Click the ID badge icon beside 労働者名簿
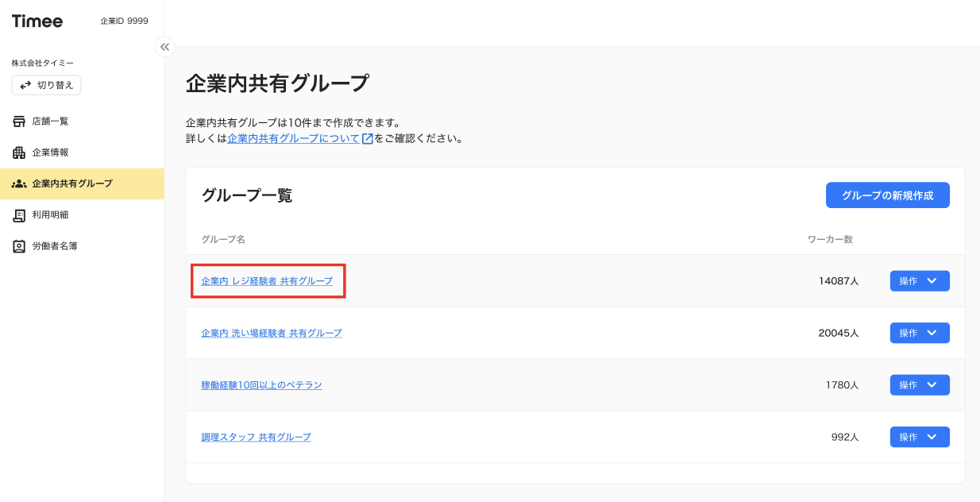 pyautogui.click(x=19, y=246)
